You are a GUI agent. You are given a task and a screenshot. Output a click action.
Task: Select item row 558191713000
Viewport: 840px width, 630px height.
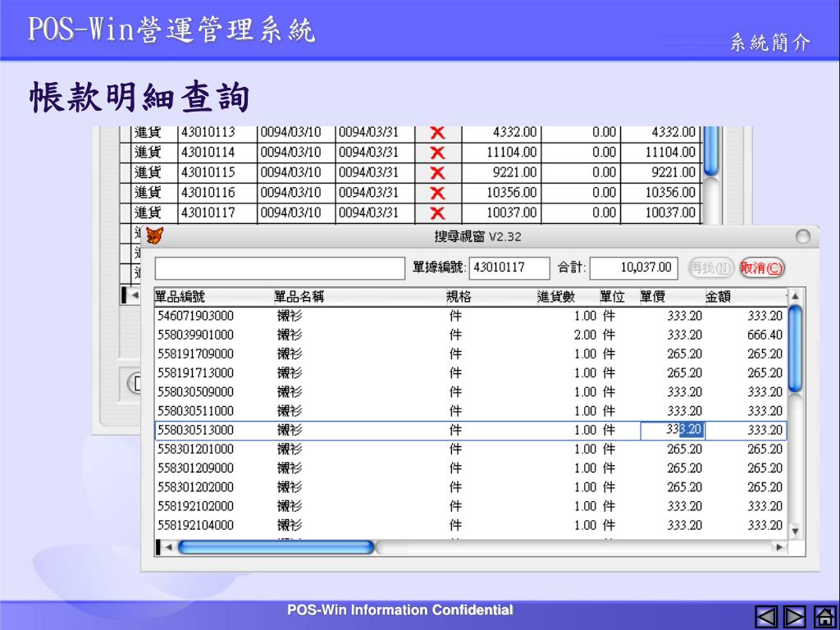471,373
